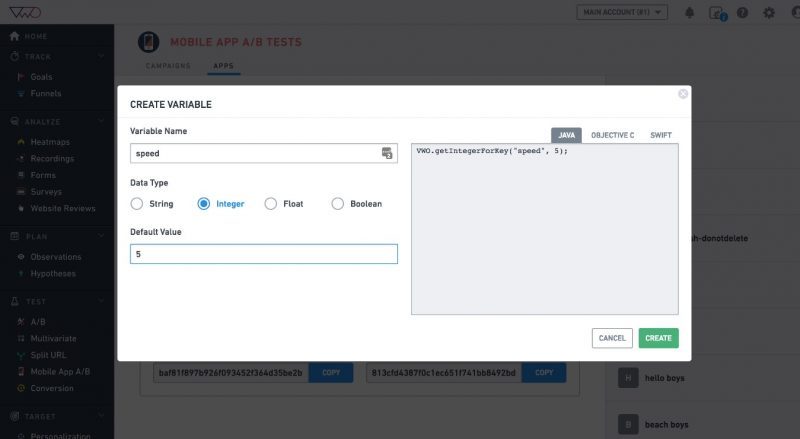Collapse the Target section
Screen dimensions: 800x439
(101, 417)
